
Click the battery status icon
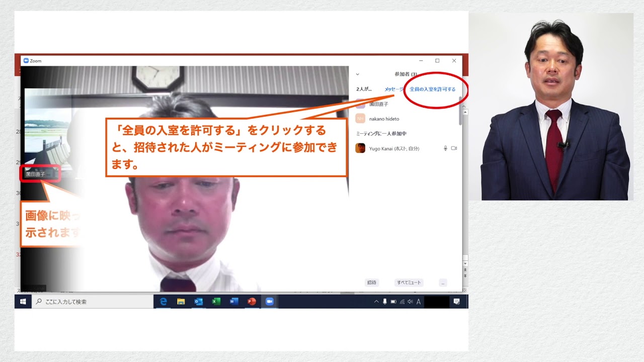click(x=393, y=302)
